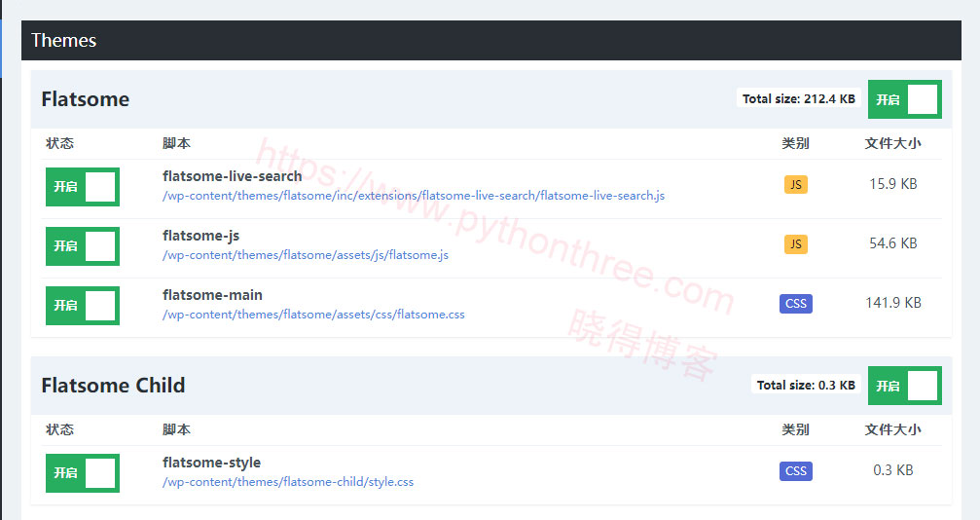Toggle the Flatsome theme group switch

point(904,99)
